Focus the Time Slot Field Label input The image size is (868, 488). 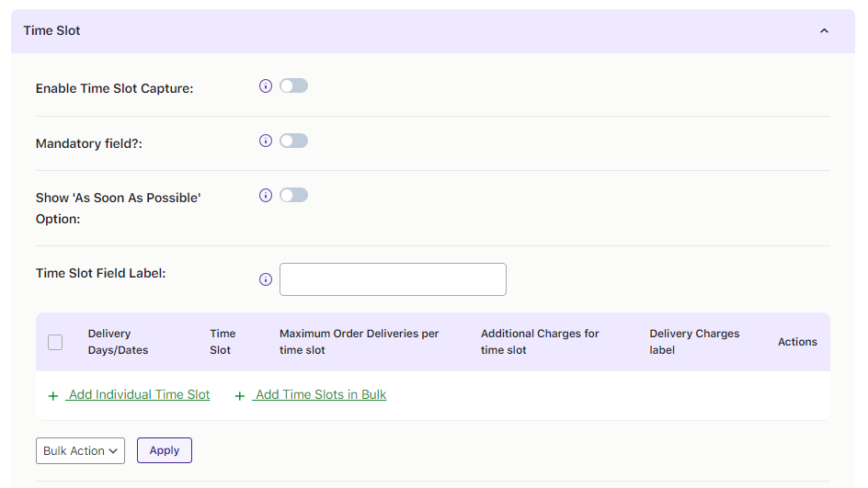(393, 279)
